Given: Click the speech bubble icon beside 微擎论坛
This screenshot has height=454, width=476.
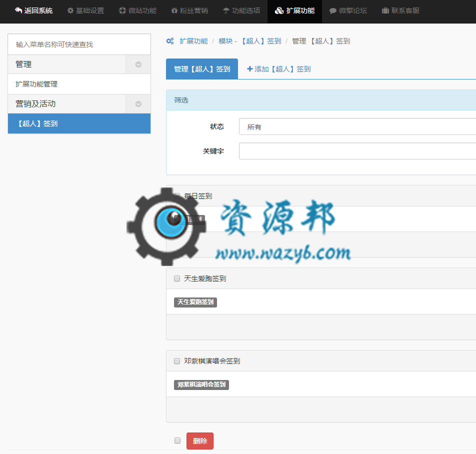Looking at the screenshot, I should (x=332, y=11).
